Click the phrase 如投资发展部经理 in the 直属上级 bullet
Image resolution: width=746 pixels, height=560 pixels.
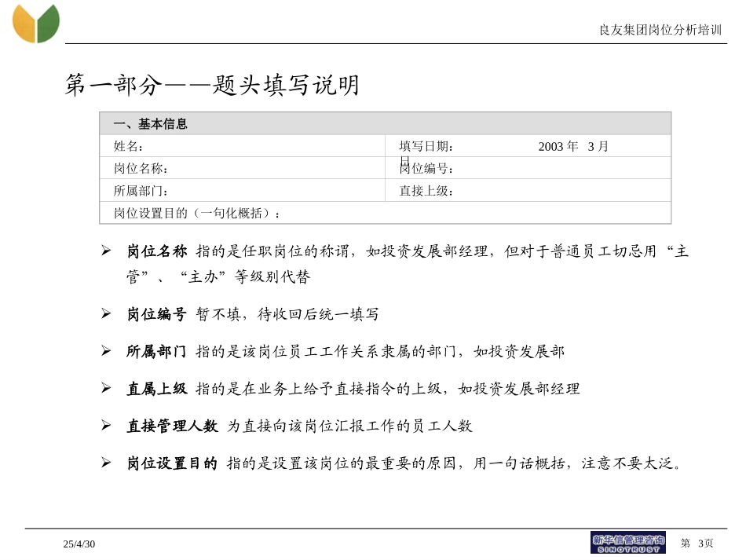tap(519, 389)
